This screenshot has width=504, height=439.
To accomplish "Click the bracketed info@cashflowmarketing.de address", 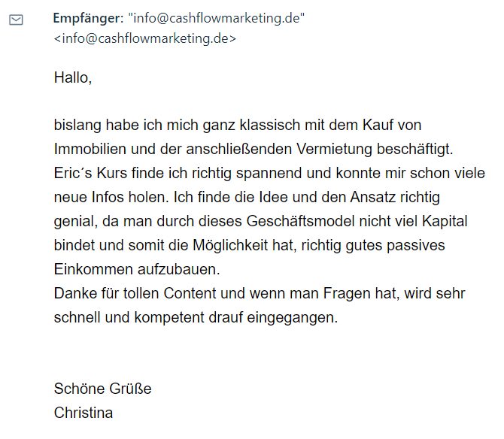I will pos(145,38).
